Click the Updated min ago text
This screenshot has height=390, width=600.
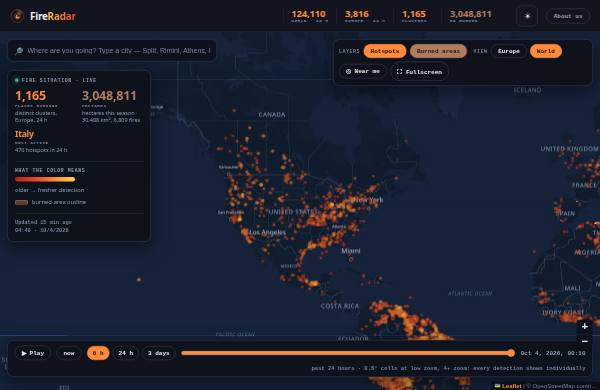coord(43,222)
